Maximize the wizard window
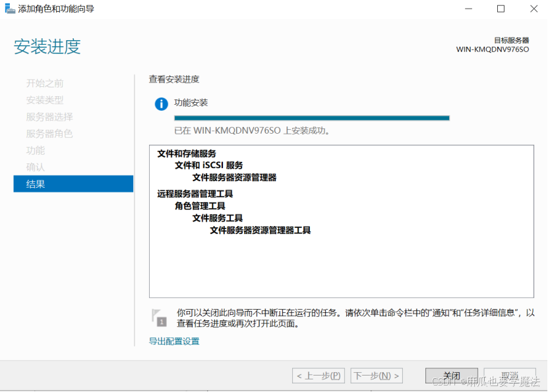This screenshot has height=392, width=548. click(501, 9)
